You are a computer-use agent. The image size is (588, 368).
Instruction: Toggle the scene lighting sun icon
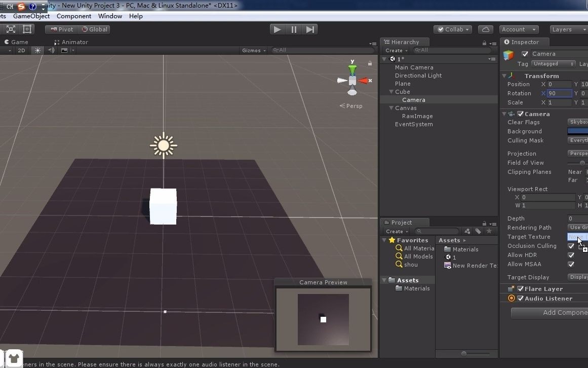pyautogui.click(x=37, y=50)
